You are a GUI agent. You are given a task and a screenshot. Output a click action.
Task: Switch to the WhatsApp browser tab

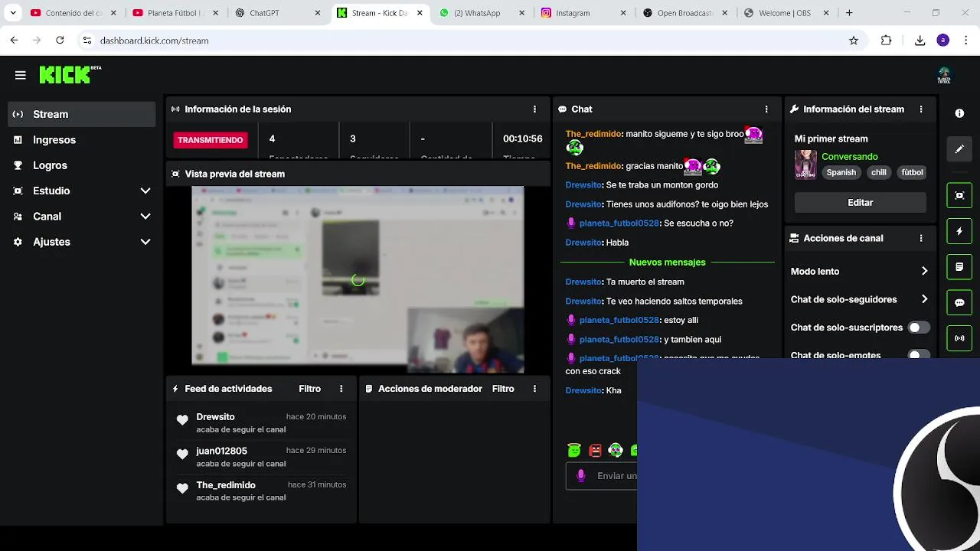(483, 13)
